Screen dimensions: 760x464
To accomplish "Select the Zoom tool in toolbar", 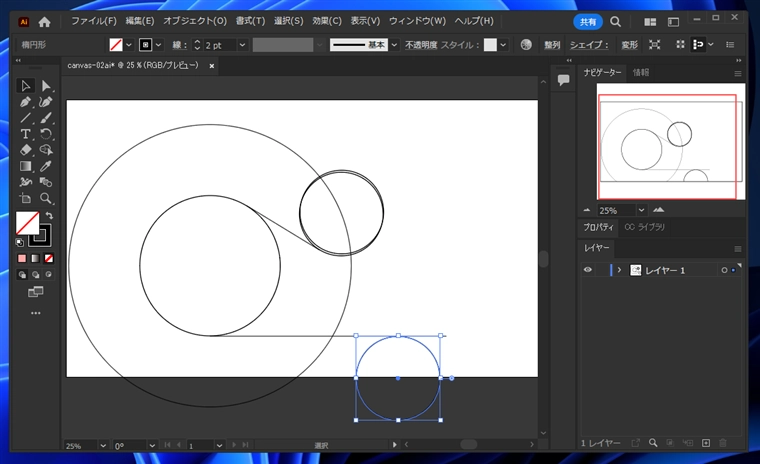I will tap(46, 198).
